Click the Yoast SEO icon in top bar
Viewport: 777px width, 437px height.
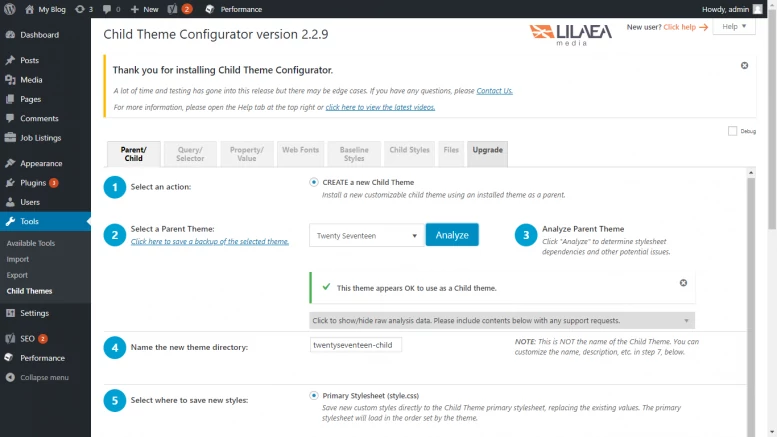[172, 9]
